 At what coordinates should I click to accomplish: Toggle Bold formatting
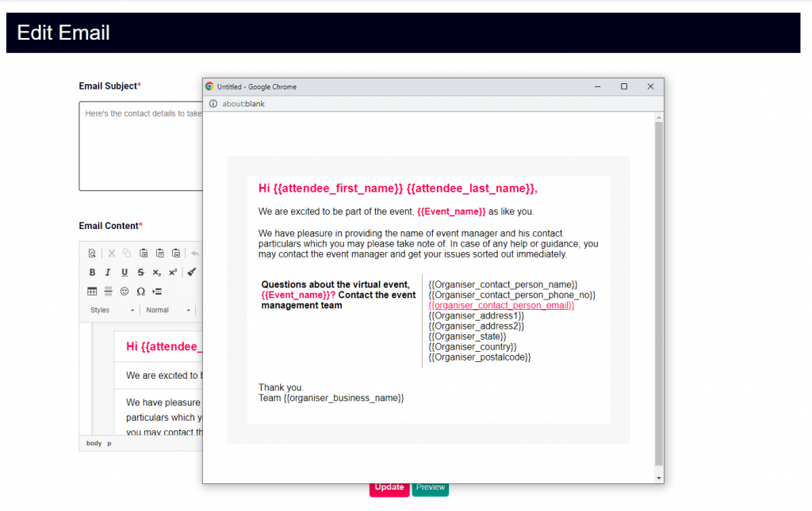[92, 272]
